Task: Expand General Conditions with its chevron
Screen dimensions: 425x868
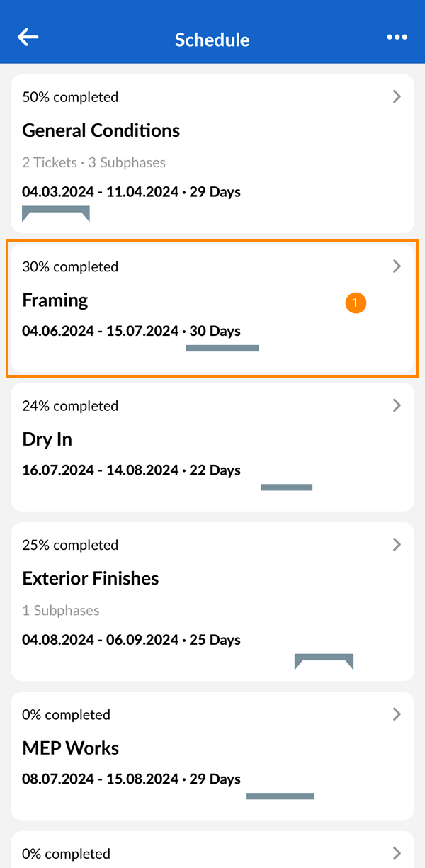Action: pyautogui.click(x=397, y=97)
